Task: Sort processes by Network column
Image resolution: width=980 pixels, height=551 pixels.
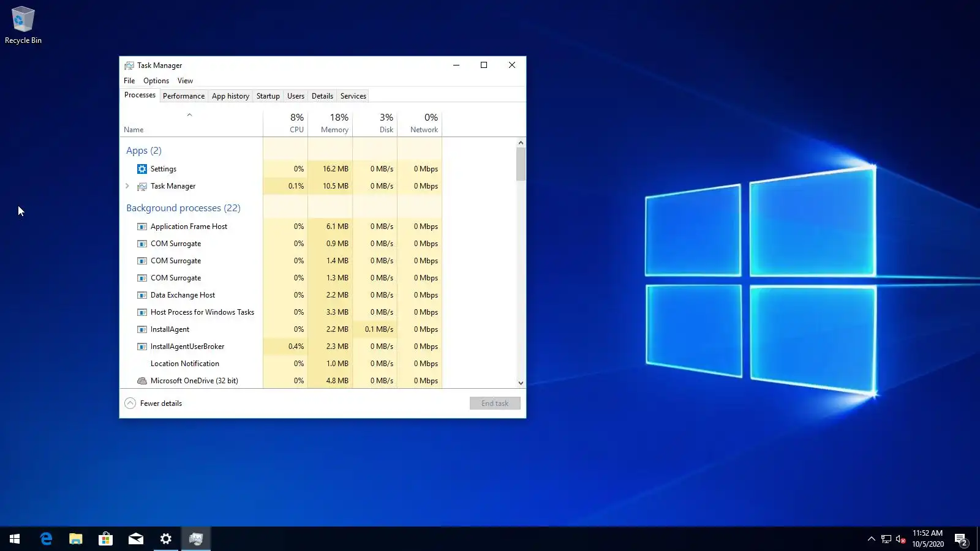Action: click(420, 123)
